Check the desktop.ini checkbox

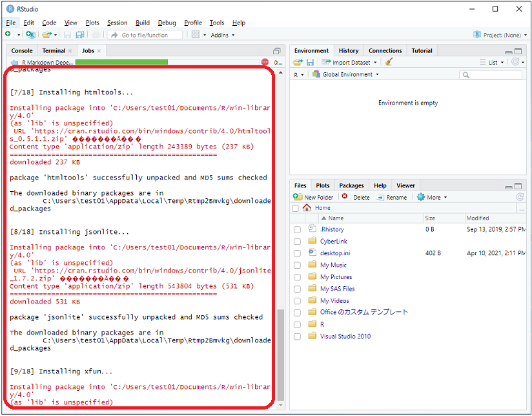pyautogui.click(x=297, y=253)
